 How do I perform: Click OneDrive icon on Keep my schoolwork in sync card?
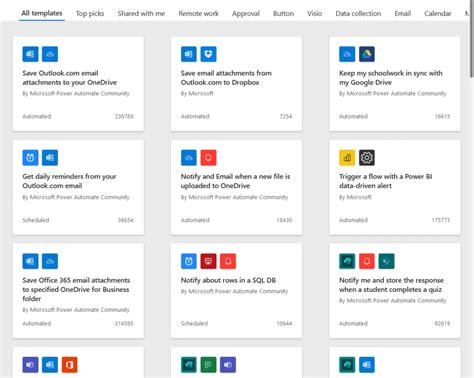click(347, 54)
